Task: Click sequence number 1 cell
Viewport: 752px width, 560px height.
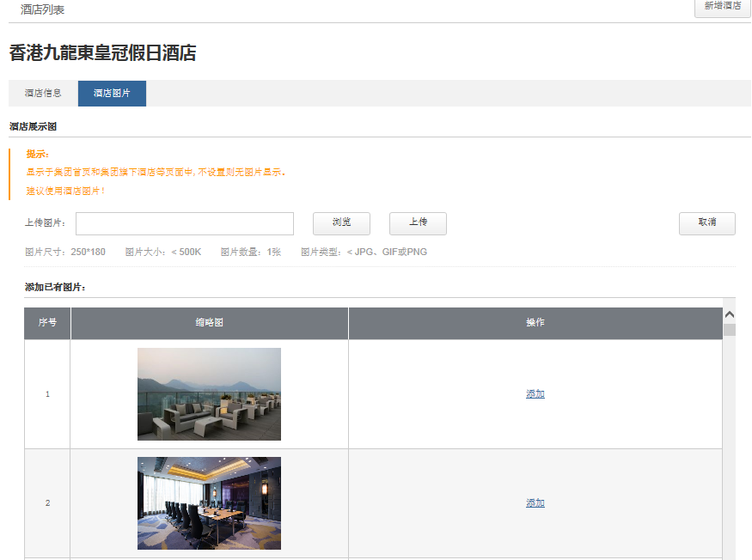Action: pos(47,394)
